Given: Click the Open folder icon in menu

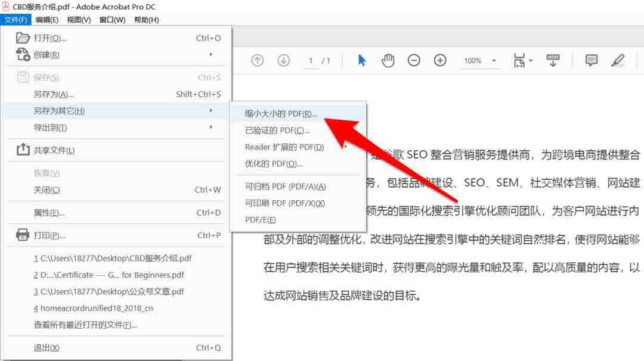Looking at the screenshot, I should (23, 38).
